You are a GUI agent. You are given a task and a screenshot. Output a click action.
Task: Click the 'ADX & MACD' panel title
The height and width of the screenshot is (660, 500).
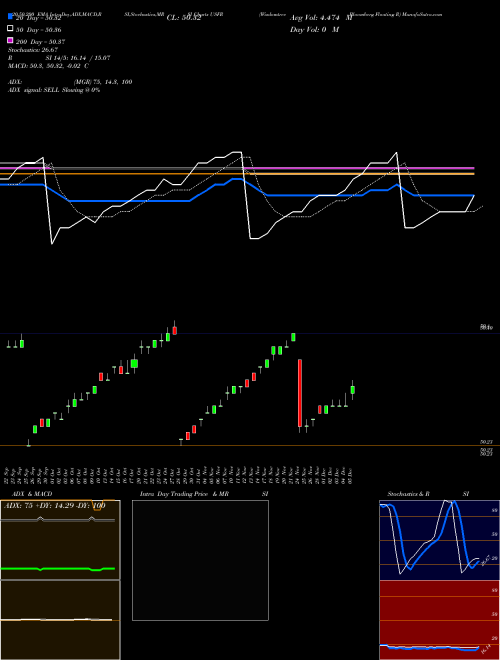(x=32, y=494)
